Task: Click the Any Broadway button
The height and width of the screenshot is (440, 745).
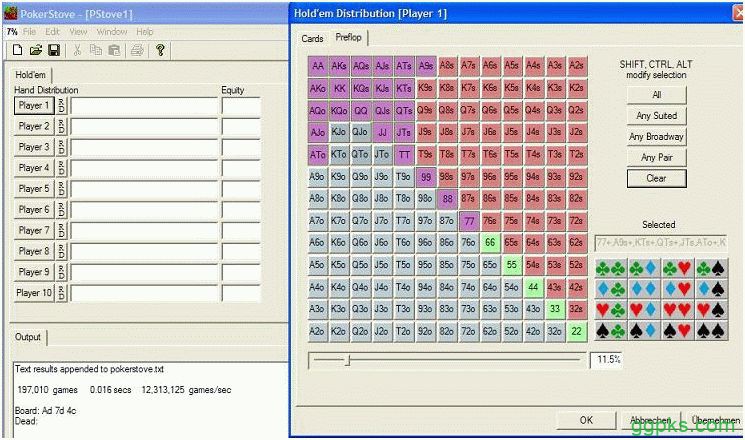Action: pyautogui.click(x=657, y=136)
